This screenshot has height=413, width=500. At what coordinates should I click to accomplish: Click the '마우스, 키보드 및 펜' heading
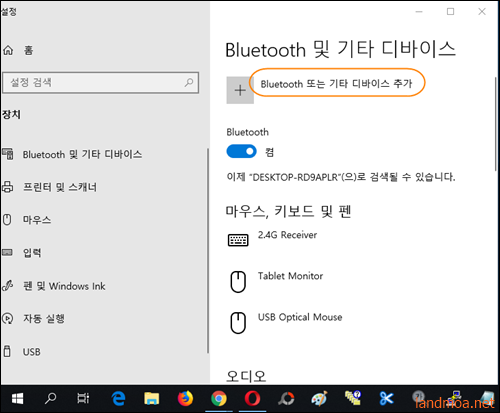289,211
